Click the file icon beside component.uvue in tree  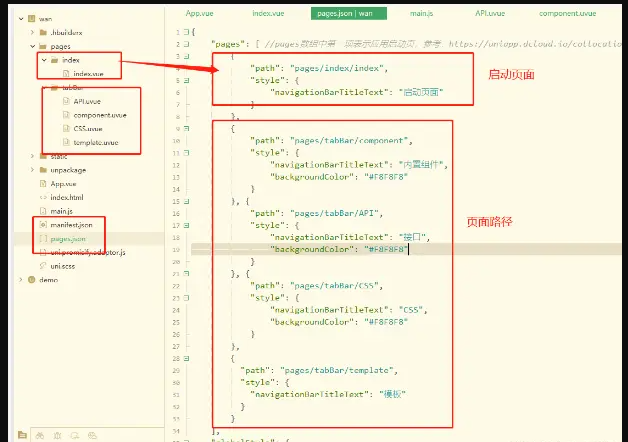click(x=66, y=115)
